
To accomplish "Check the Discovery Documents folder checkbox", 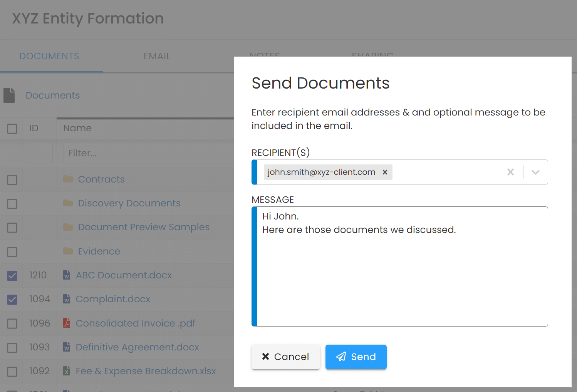I will [x=12, y=204].
